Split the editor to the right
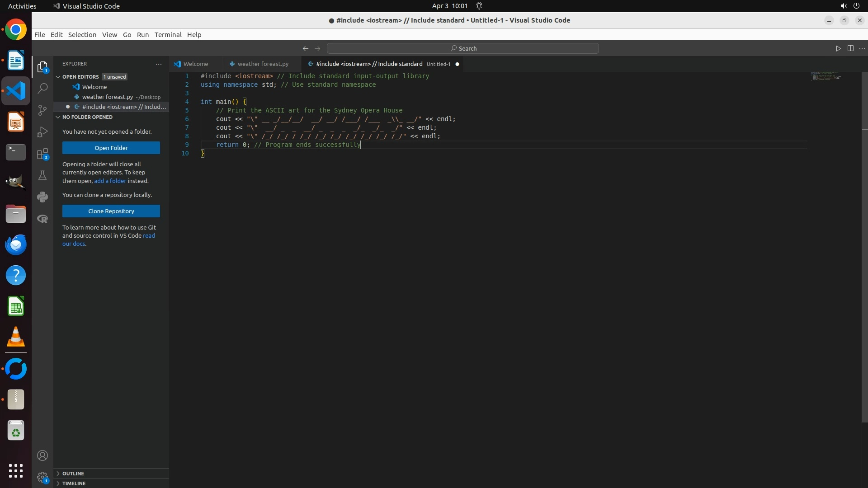The image size is (868, 488). (x=850, y=48)
